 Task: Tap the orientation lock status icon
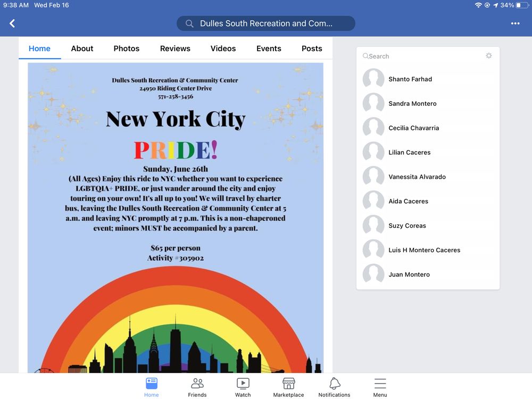coord(487,5)
